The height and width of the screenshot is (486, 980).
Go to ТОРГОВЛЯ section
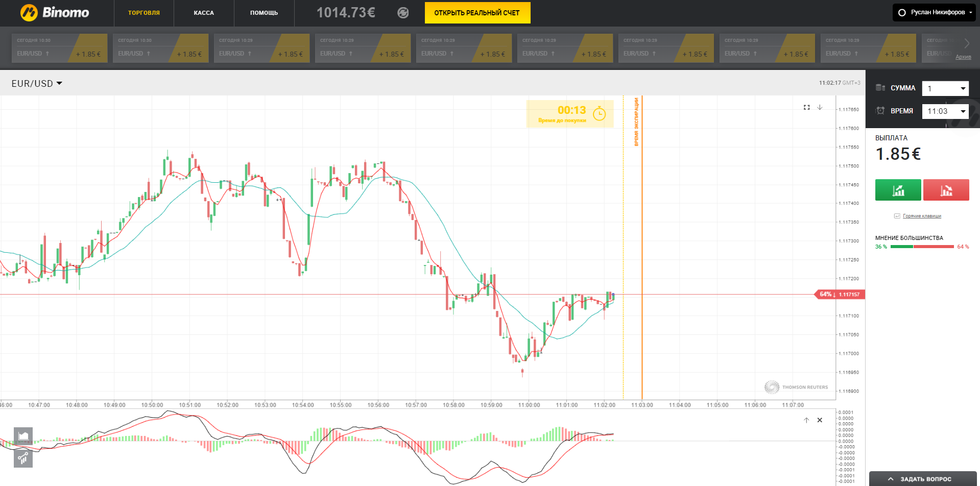144,13
